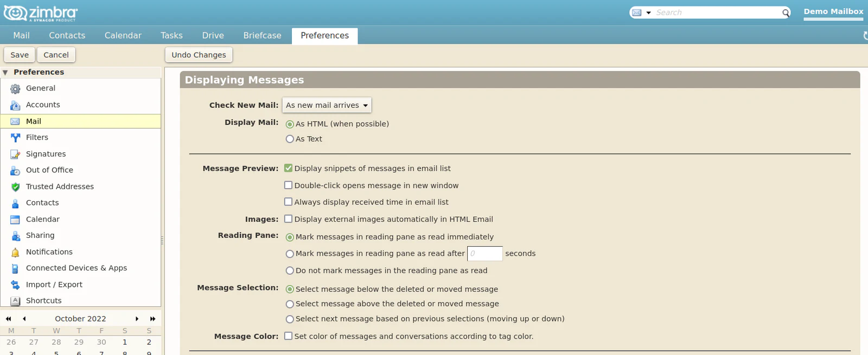Switch to the Mail tab

click(x=21, y=36)
